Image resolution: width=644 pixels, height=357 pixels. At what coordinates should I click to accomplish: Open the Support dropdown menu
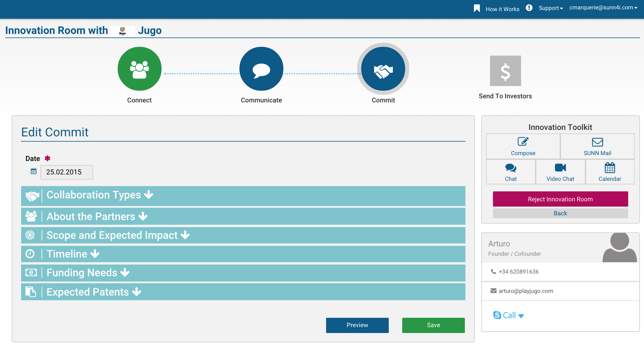pos(551,8)
